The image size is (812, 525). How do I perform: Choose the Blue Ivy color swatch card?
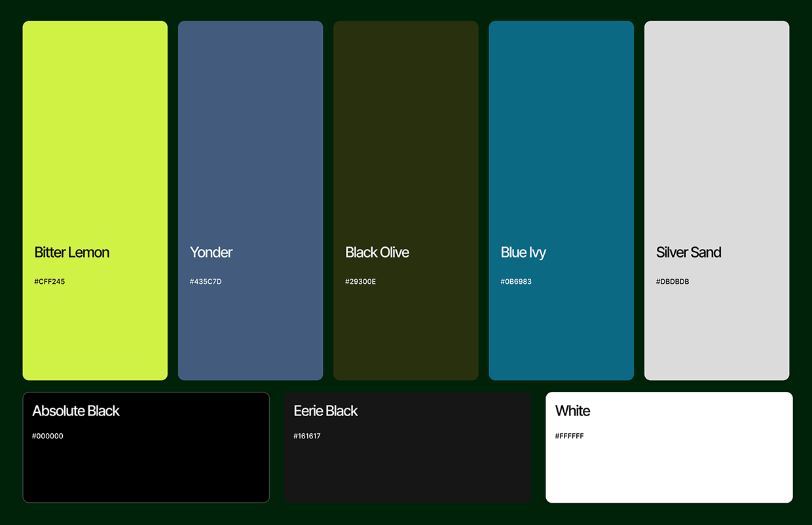(561, 201)
